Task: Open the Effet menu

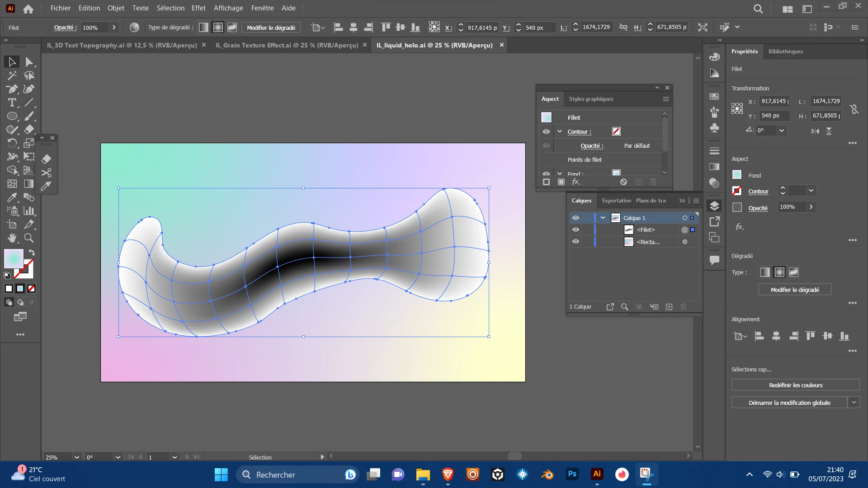Action: click(x=198, y=8)
